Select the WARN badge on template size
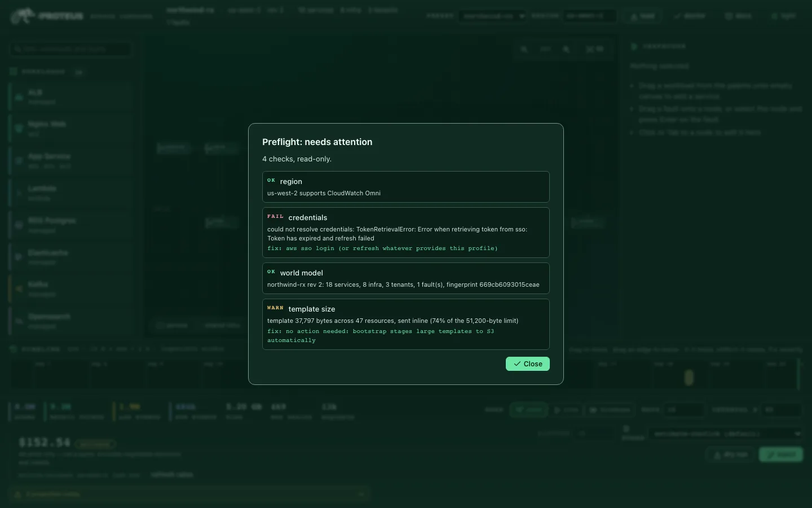 pos(275,308)
